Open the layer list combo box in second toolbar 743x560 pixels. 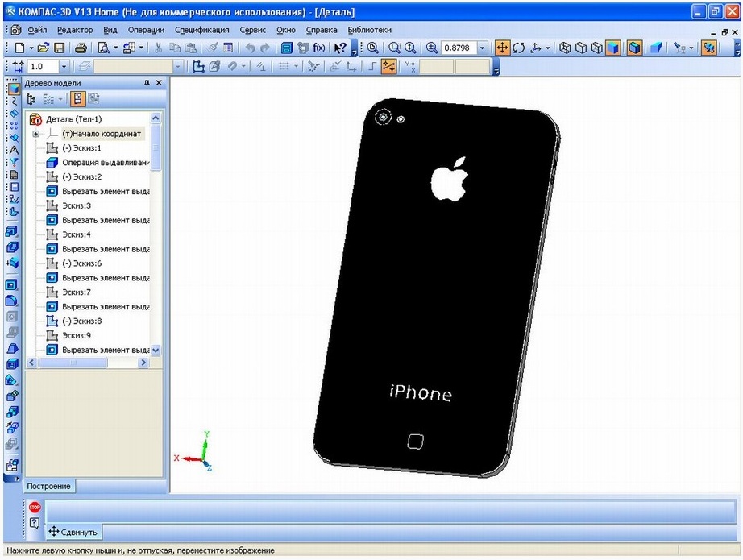point(138,67)
